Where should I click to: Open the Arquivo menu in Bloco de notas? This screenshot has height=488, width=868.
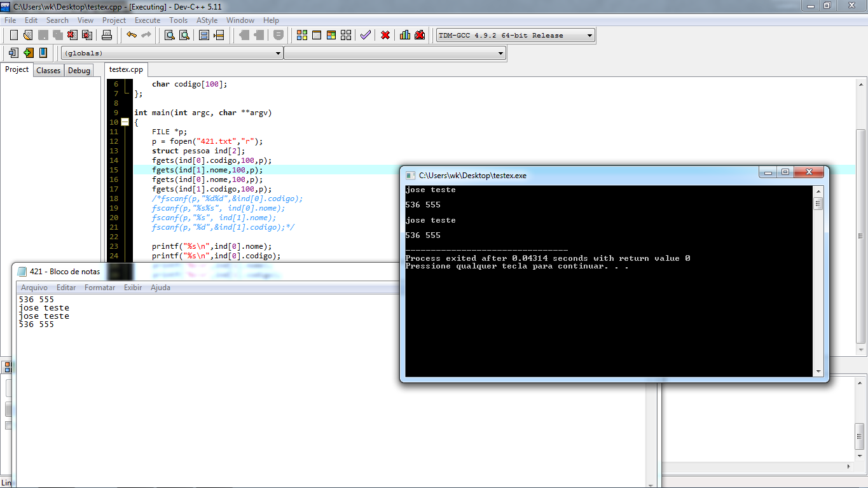(34, 288)
